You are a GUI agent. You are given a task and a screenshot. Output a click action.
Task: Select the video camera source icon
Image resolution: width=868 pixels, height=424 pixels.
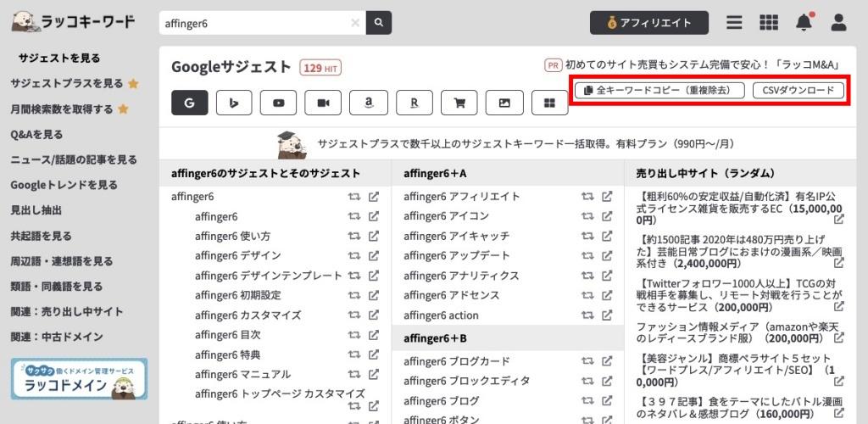click(323, 103)
